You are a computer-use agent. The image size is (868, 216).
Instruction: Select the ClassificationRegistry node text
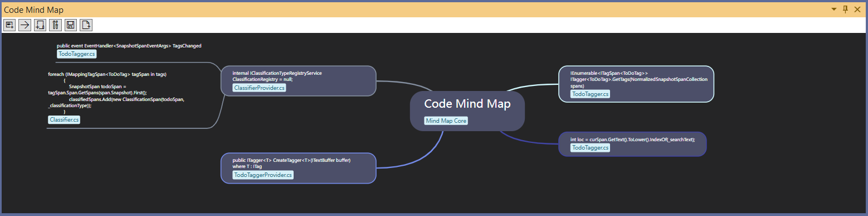[x=277, y=76]
